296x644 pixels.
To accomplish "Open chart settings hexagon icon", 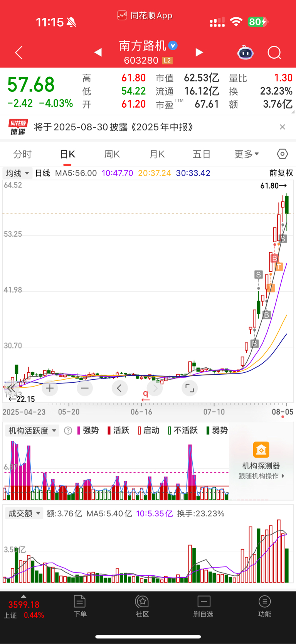I will [282, 154].
